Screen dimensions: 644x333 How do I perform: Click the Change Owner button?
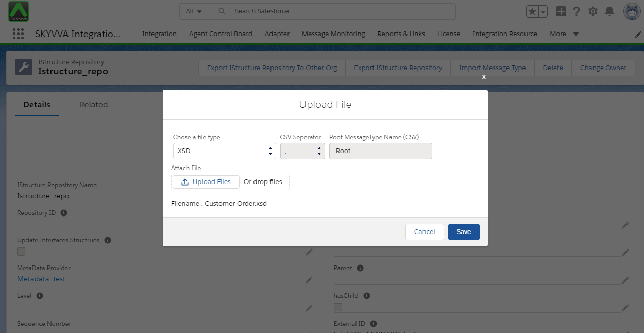coord(603,68)
